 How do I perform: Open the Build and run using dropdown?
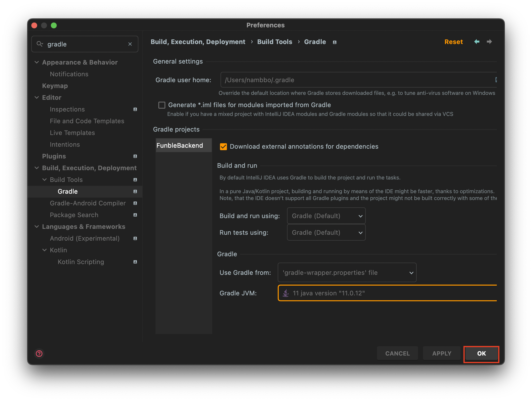click(326, 216)
